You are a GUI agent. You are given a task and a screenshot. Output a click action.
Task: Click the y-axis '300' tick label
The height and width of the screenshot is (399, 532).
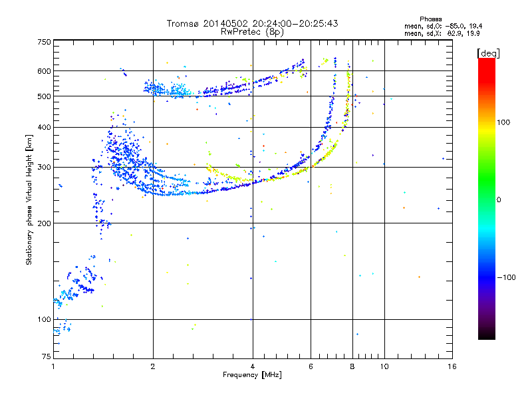point(44,168)
